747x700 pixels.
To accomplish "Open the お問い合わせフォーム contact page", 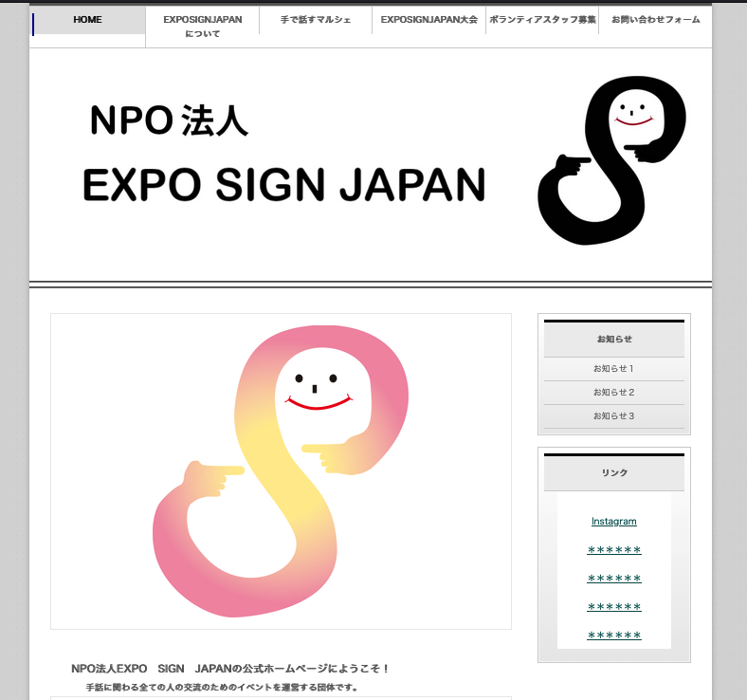I will point(655,20).
